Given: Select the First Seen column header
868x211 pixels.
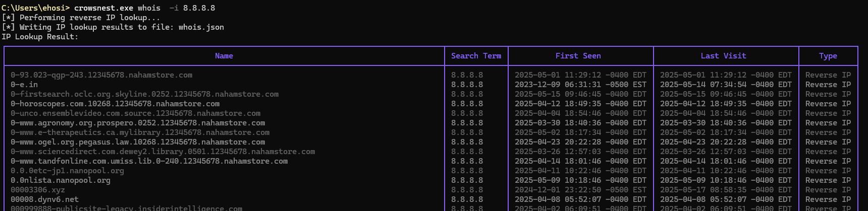Looking at the screenshot, I should (x=578, y=56).
